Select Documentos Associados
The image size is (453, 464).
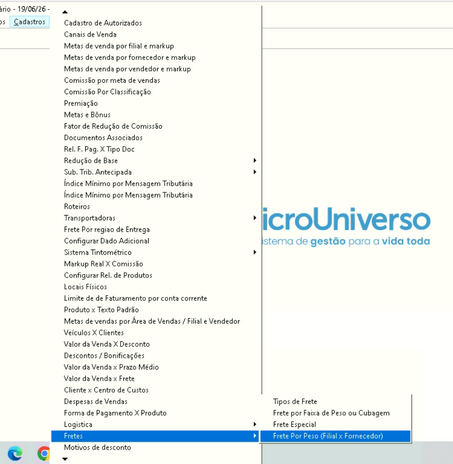(x=155, y=138)
